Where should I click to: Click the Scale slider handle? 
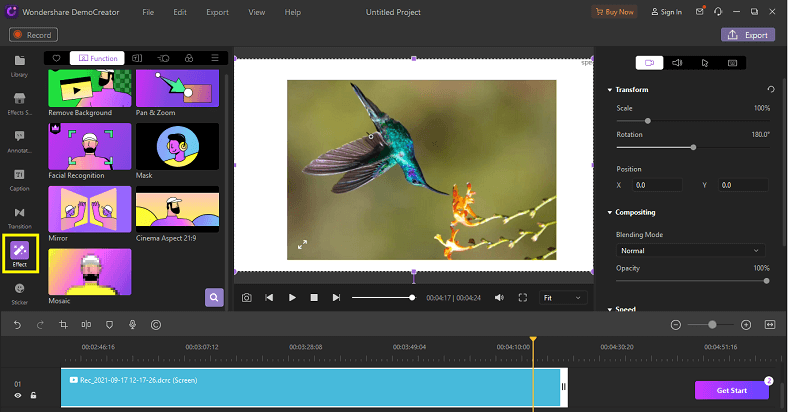coord(647,121)
